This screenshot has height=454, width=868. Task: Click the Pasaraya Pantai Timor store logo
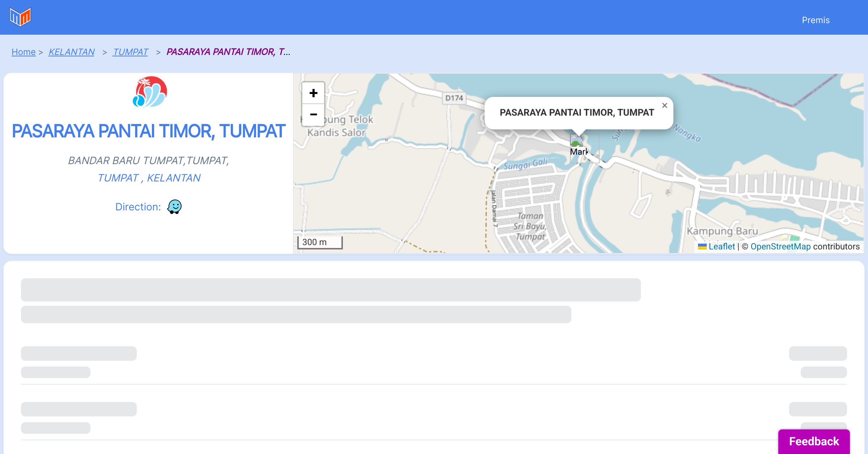click(x=150, y=92)
